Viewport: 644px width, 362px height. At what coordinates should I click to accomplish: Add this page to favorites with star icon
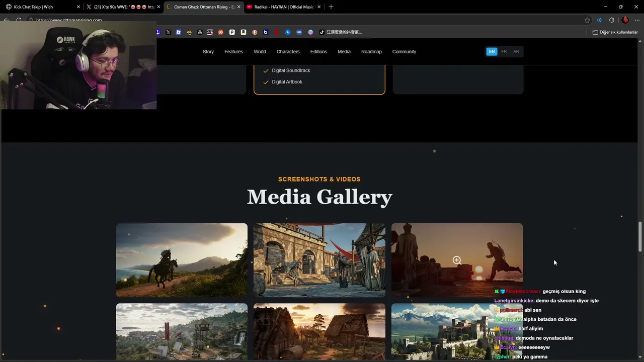coord(587,20)
